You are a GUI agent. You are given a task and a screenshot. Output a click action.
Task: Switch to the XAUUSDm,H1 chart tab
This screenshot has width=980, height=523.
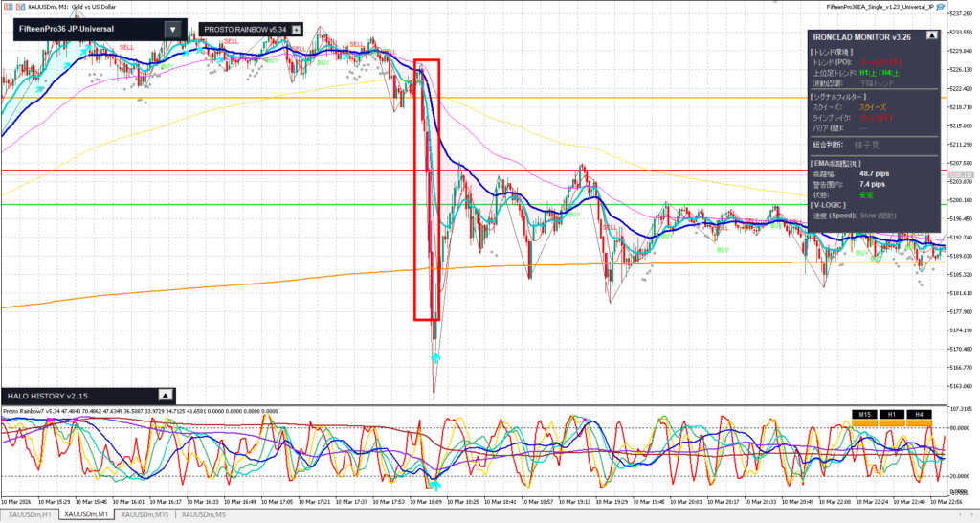click(x=29, y=515)
